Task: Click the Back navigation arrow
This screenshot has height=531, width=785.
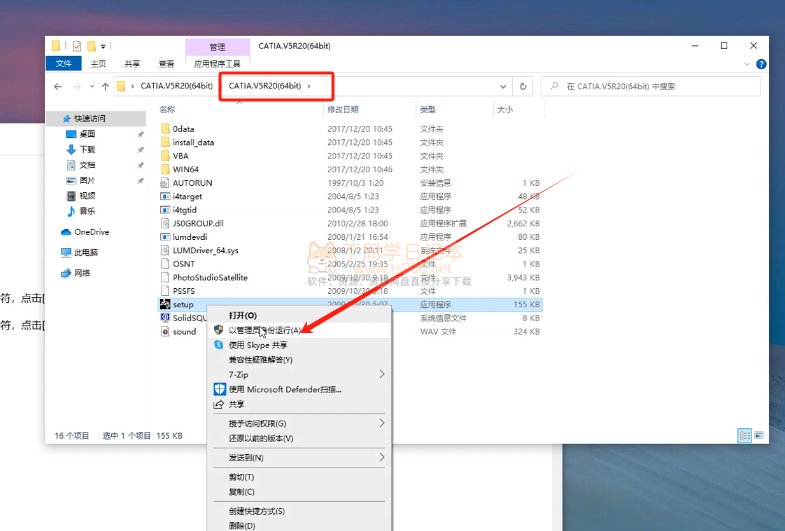Action: (x=58, y=87)
